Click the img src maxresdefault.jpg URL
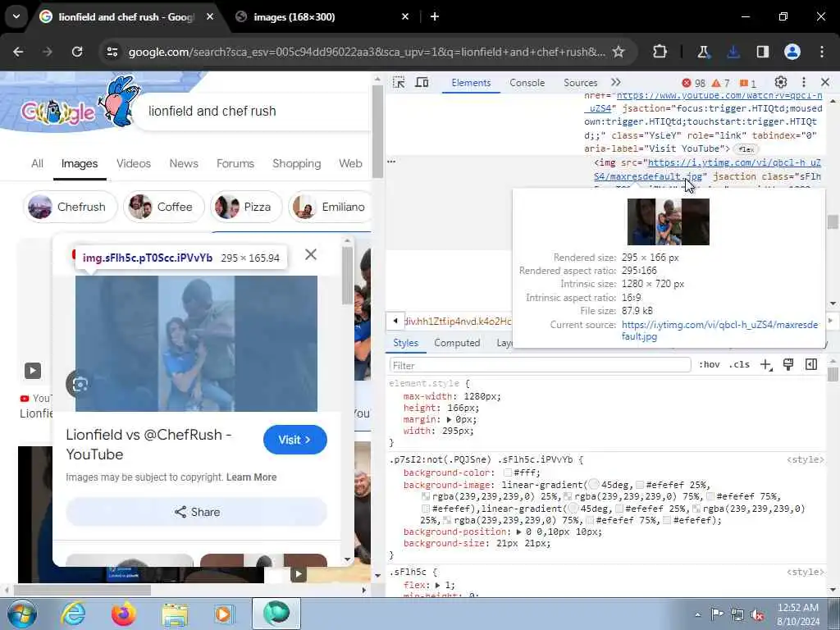The width and height of the screenshot is (840, 630). pyautogui.click(x=707, y=169)
